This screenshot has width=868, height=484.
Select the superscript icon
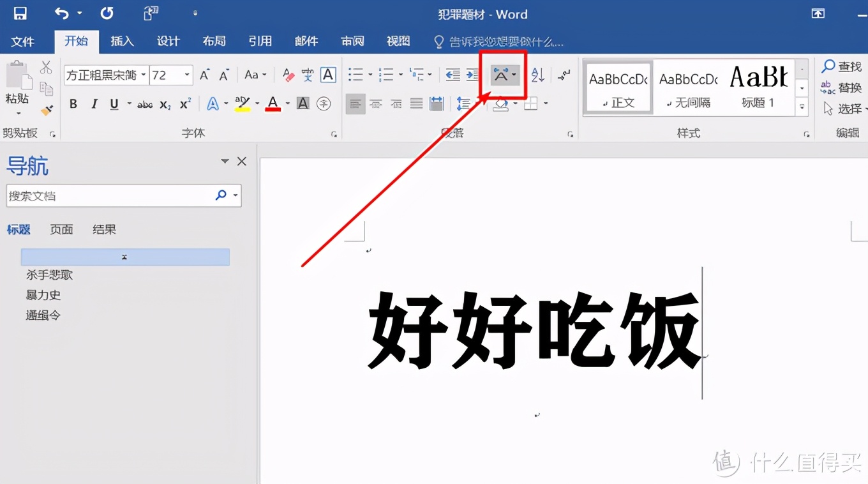point(184,103)
